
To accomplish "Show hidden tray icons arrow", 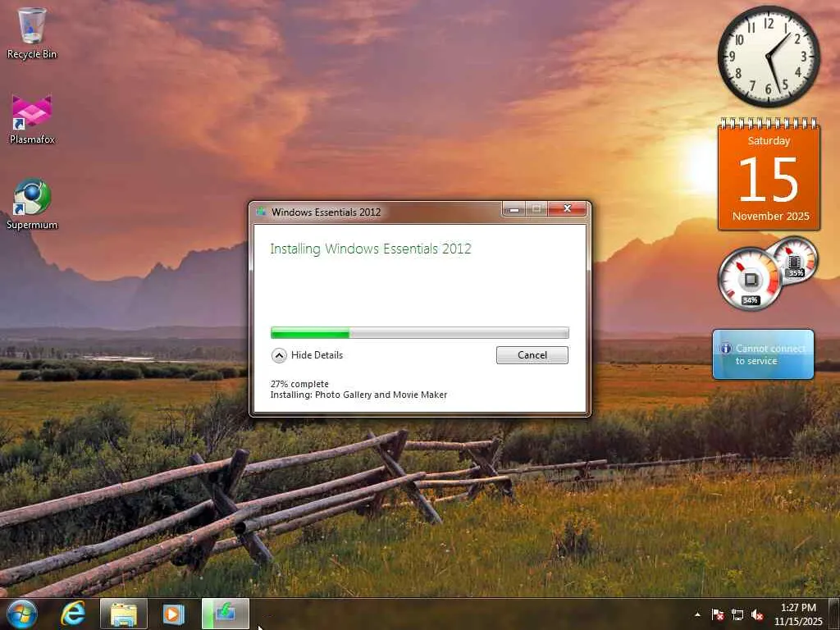I will [x=697, y=614].
